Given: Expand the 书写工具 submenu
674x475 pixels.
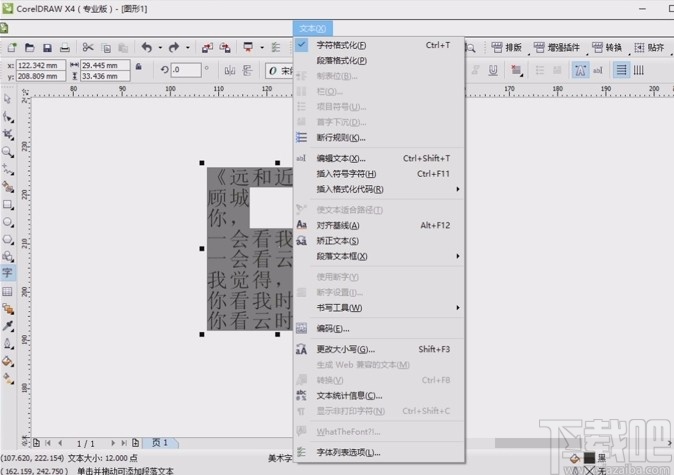Looking at the screenshot, I should click(x=379, y=308).
